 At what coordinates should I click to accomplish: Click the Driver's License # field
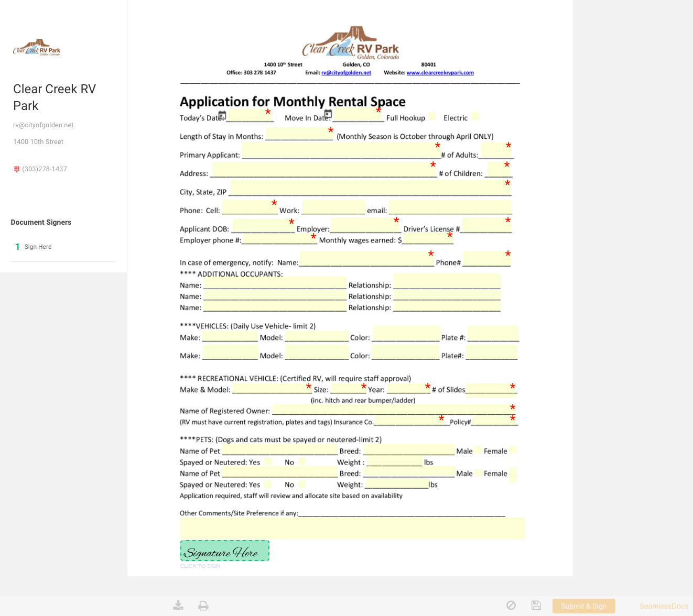(486, 225)
